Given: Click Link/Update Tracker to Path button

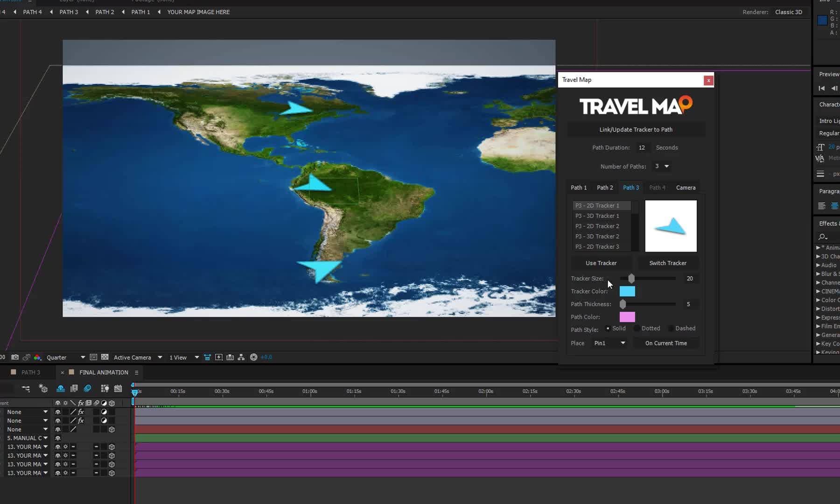Looking at the screenshot, I should coord(636,130).
